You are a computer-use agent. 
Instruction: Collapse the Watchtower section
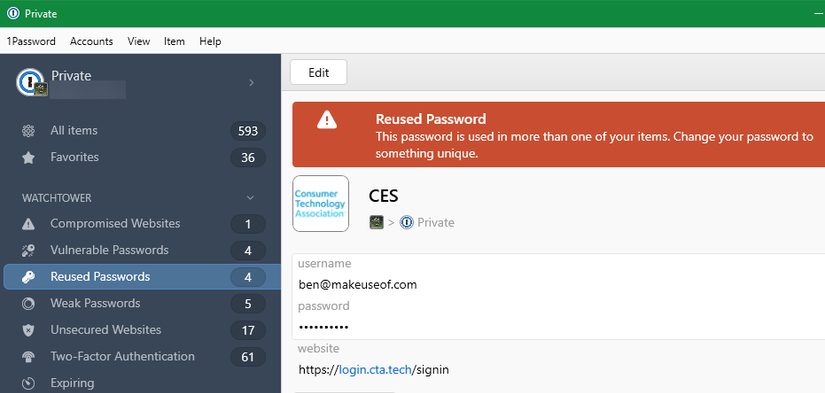[x=250, y=198]
